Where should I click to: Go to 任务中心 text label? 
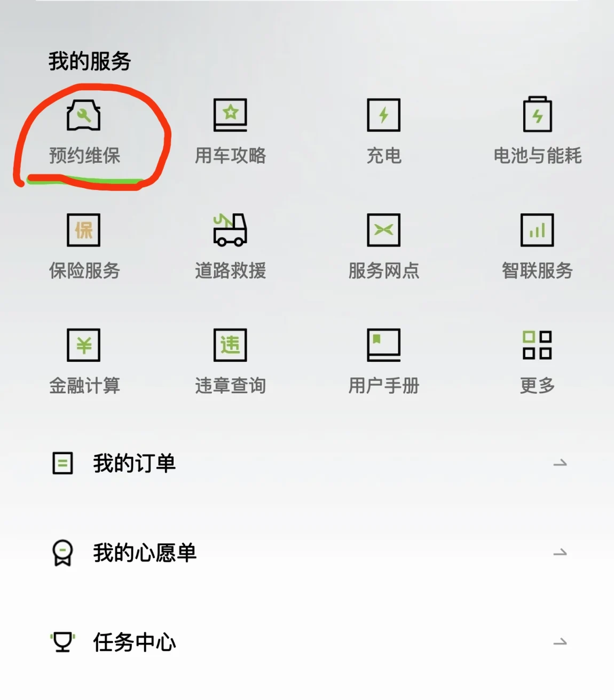point(135,642)
